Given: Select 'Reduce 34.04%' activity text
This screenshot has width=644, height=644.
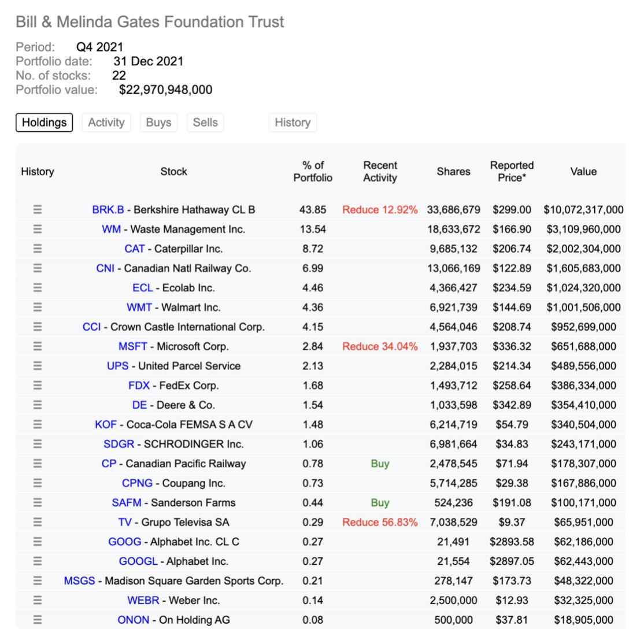Looking at the screenshot, I should (380, 346).
